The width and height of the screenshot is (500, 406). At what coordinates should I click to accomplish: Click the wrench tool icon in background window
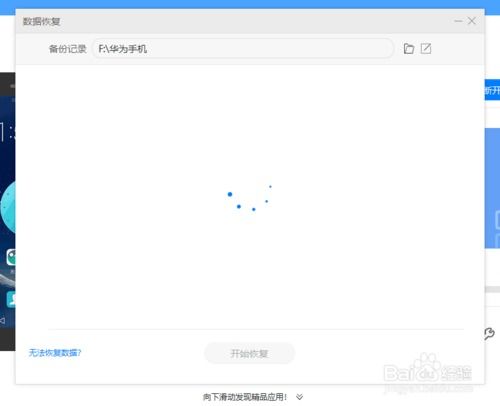point(489,333)
